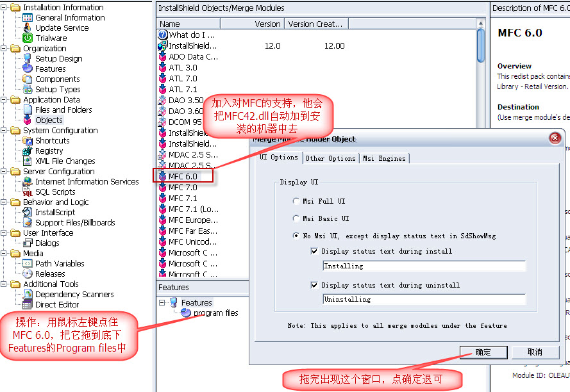
Task: Click the InstallShield 12.0 object row name
Action: pos(192,45)
